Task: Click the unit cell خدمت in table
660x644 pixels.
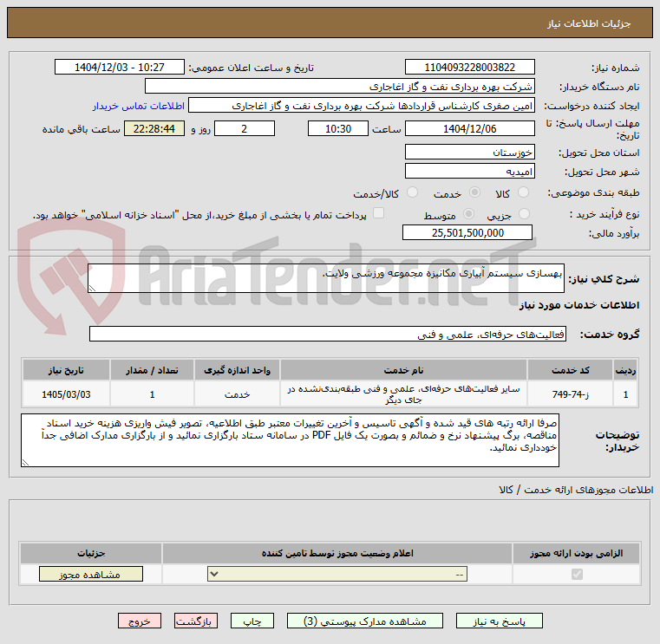Action: 237,394
